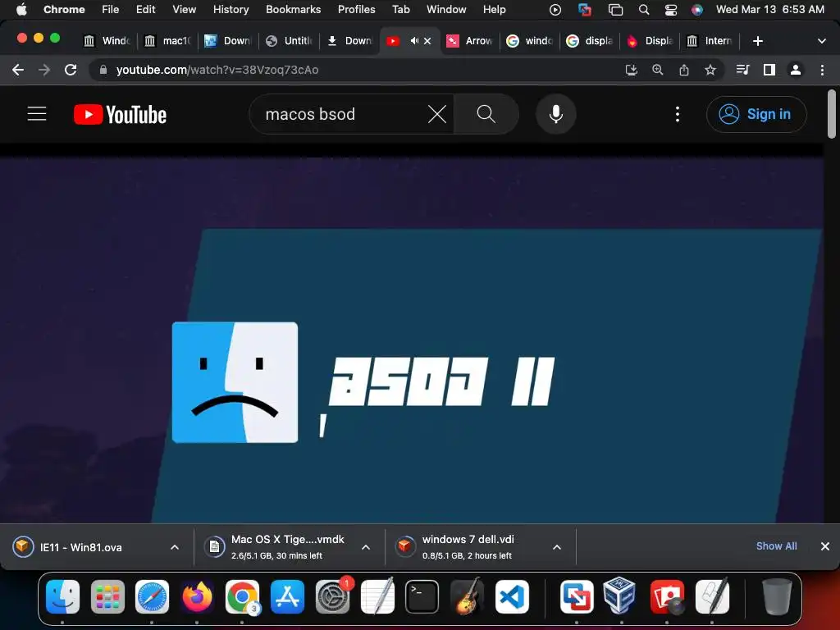Open the Chrome profile avatar
The width and height of the screenshot is (840, 630).
tap(796, 70)
